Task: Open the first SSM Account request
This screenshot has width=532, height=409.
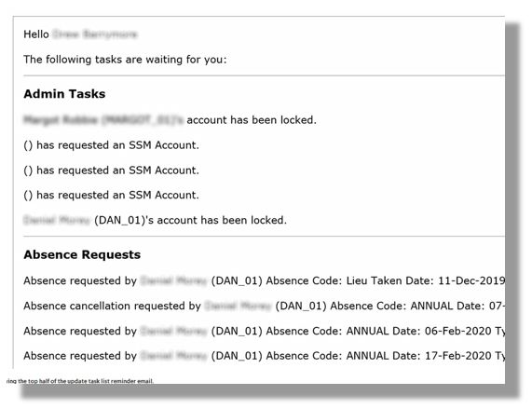Action: (x=111, y=145)
